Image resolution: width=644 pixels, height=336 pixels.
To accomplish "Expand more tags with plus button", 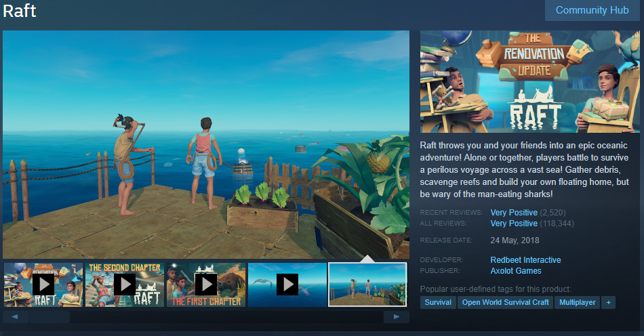I will (x=608, y=302).
